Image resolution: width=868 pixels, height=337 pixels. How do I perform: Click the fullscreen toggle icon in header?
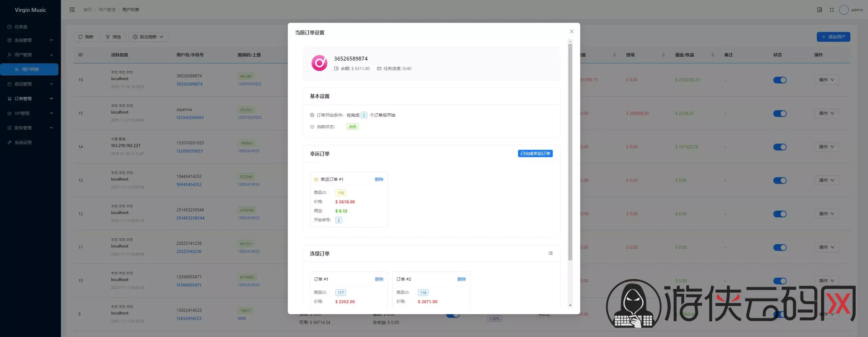[x=831, y=10]
